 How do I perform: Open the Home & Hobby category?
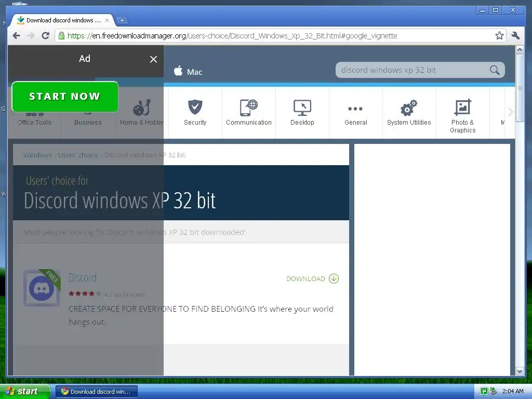[141, 113]
